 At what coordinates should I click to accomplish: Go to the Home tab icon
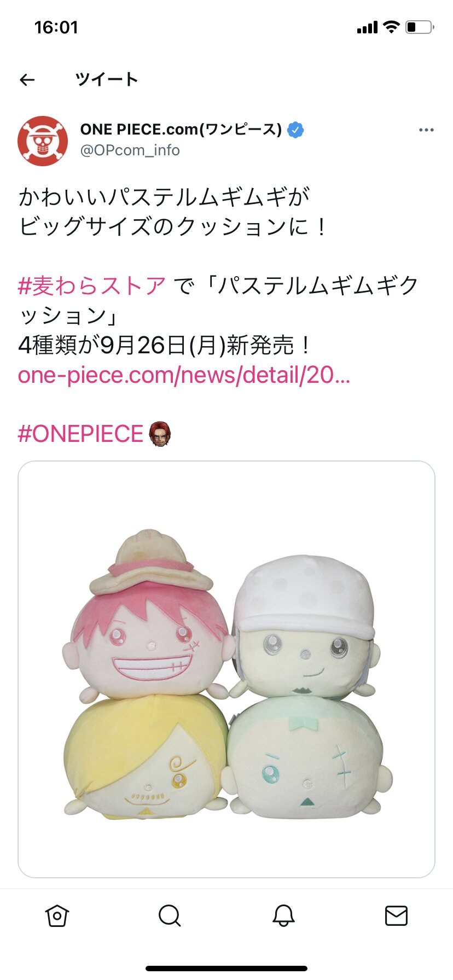[x=57, y=915]
